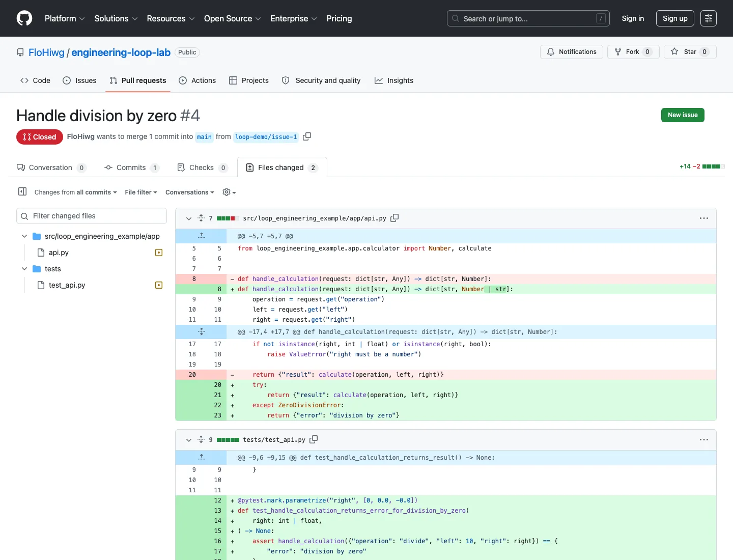Open Changes from all commits dropdown

(75, 192)
